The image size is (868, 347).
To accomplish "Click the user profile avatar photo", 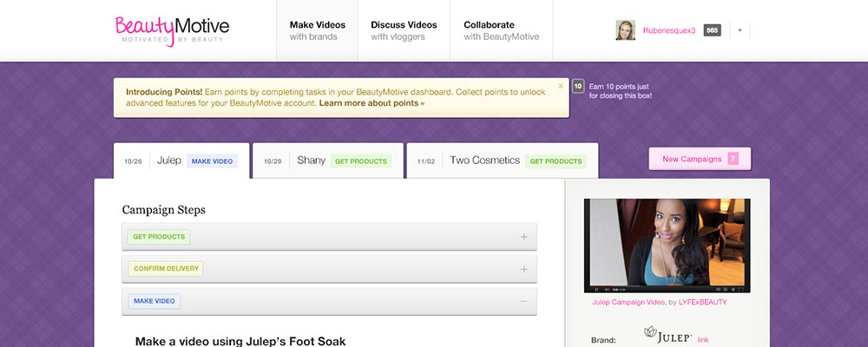I will click(x=626, y=30).
